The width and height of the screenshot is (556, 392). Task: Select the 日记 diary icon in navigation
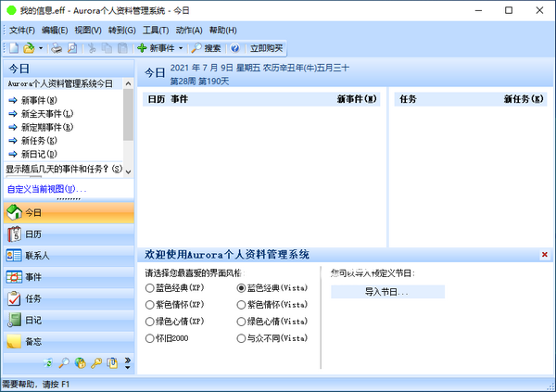(14, 320)
